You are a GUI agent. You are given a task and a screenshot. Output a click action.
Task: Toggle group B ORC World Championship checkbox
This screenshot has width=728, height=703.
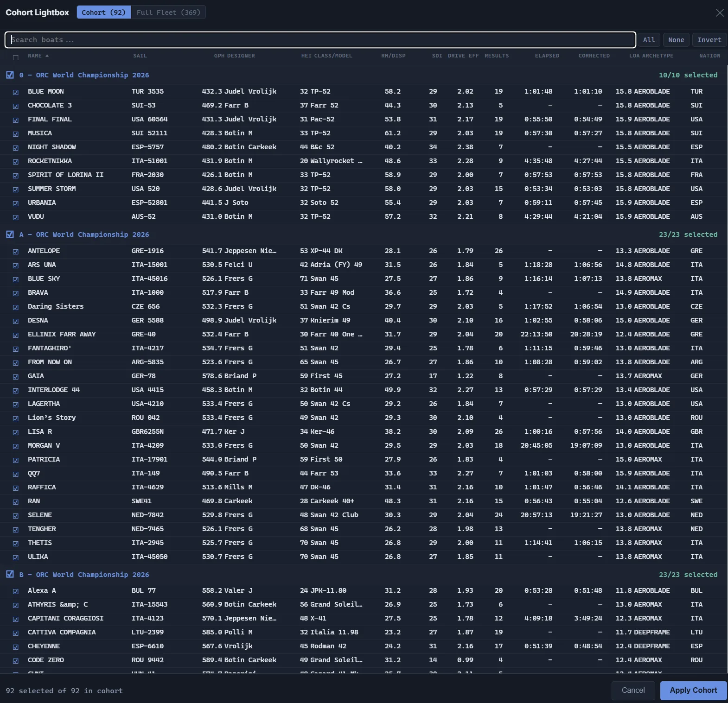pyautogui.click(x=10, y=574)
